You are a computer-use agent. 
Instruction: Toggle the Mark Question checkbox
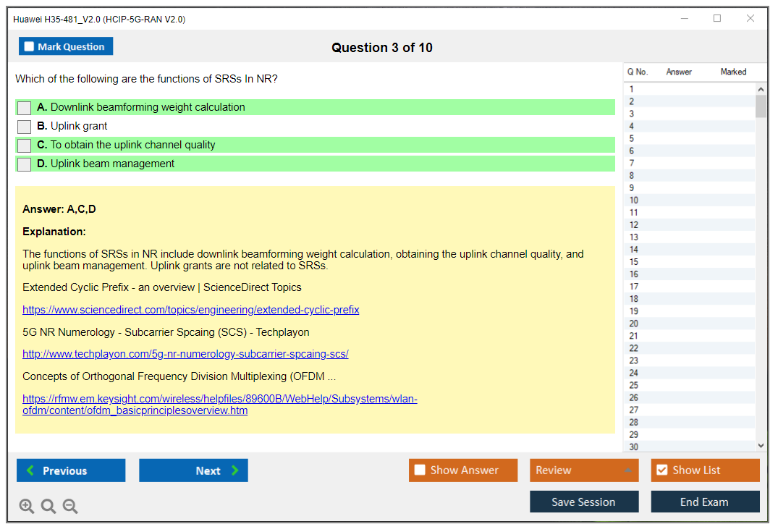(x=30, y=47)
